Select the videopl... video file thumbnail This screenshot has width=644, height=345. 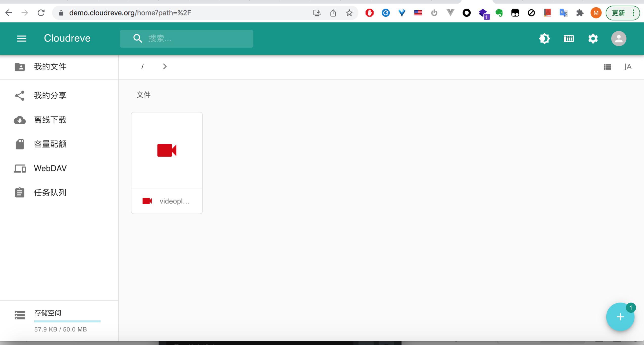167,150
